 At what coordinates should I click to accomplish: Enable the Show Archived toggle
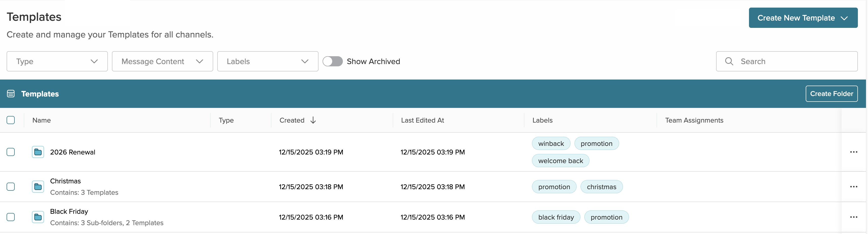(x=332, y=61)
